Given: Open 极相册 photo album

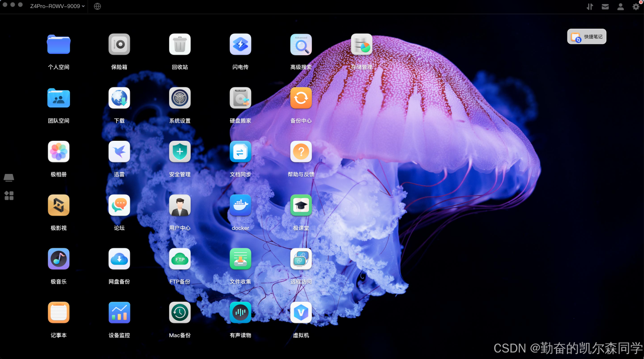Looking at the screenshot, I should [x=58, y=151].
